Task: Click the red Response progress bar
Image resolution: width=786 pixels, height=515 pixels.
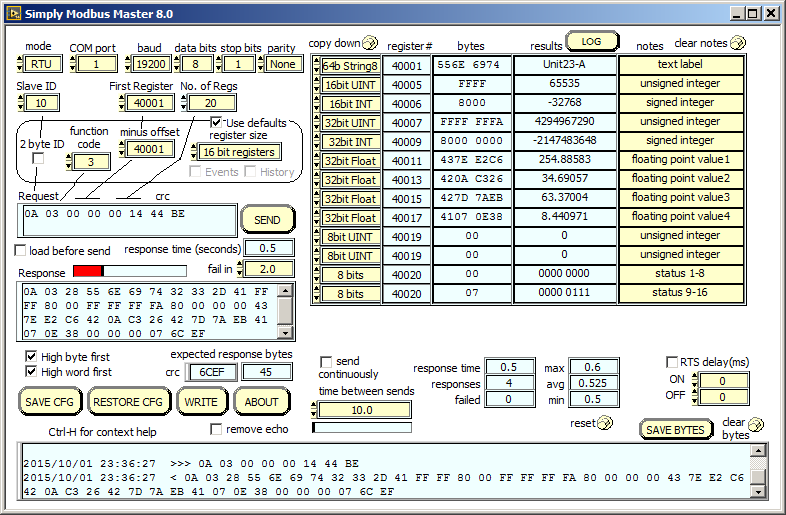Action: [x=130, y=271]
